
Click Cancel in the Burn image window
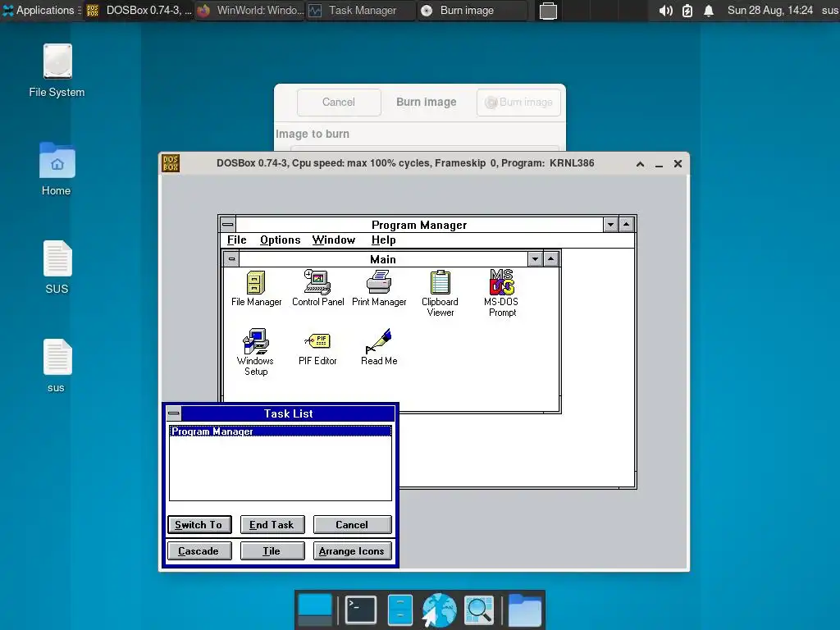pyautogui.click(x=339, y=103)
